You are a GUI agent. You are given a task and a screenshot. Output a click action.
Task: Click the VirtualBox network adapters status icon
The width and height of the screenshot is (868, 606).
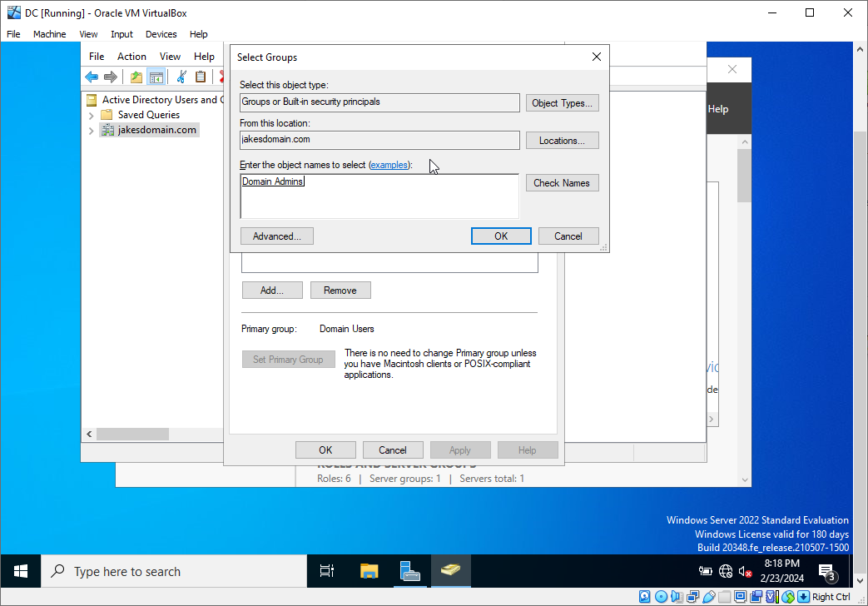[691, 597]
